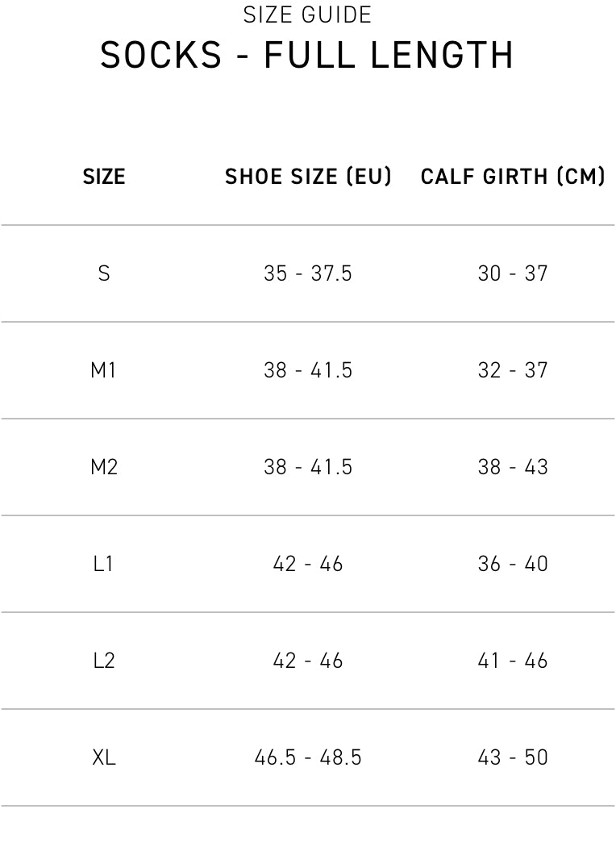Viewport: 616px width, 855px height.
Task: Click calf girth 43 - 50 value
Action: (513, 757)
